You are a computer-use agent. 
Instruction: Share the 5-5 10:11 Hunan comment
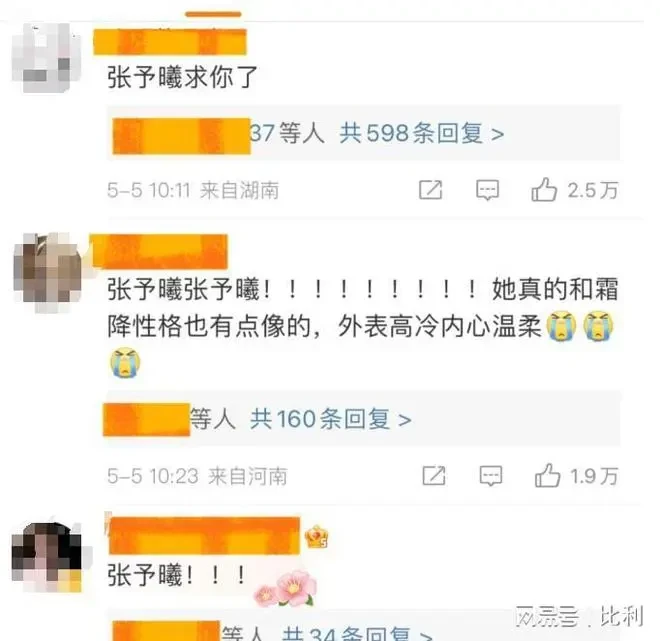[x=431, y=190]
